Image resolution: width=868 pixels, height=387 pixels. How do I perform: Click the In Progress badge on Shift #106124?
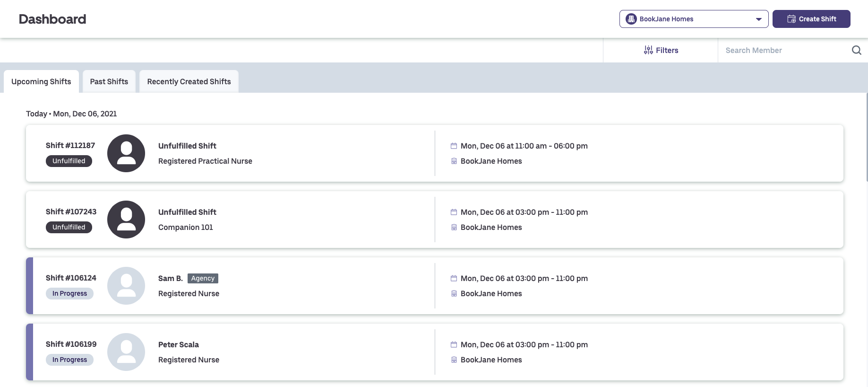point(69,293)
